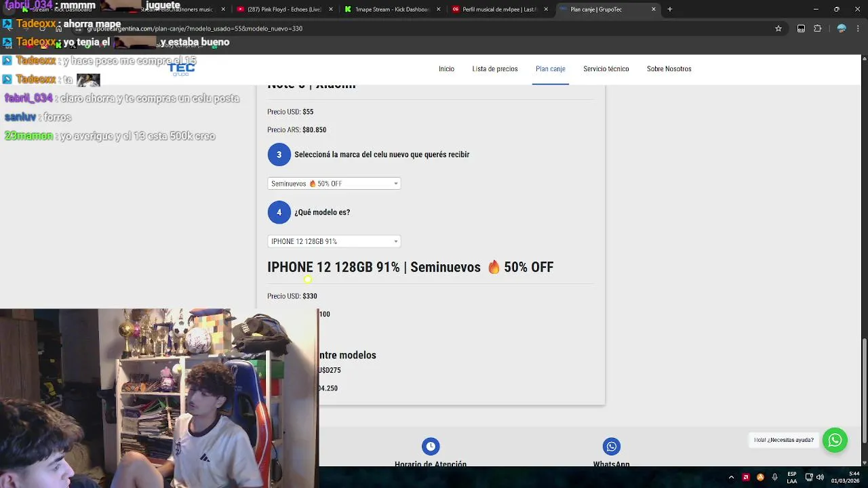Screen dimensions: 868x488
Task: Go to Inicio in the site menu
Action: pos(446,69)
